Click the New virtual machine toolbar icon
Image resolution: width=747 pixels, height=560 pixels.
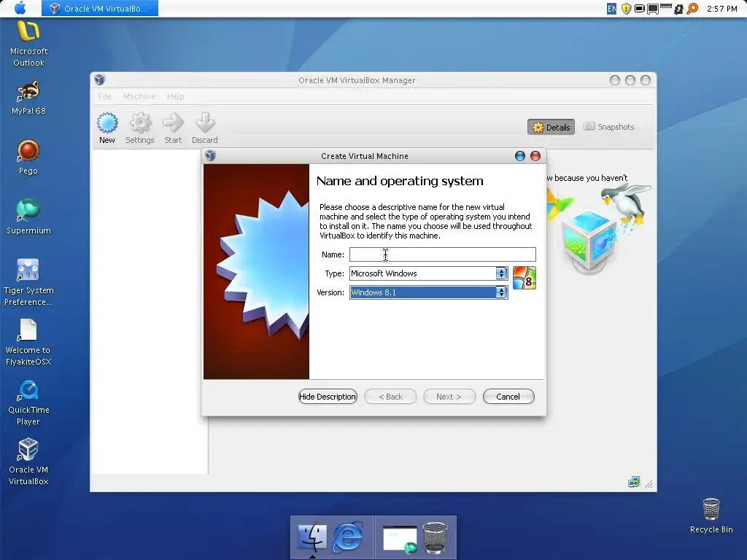pyautogui.click(x=107, y=122)
